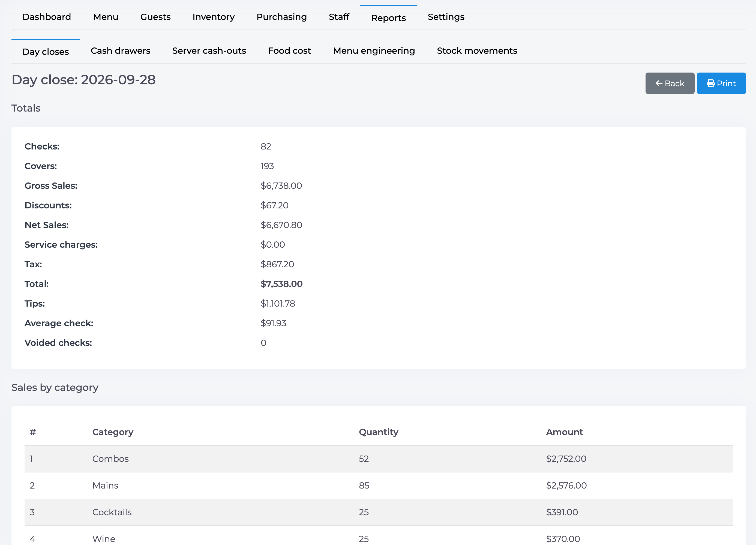Open the Staff tab
Screen dimensions: 756x545
click(339, 17)
